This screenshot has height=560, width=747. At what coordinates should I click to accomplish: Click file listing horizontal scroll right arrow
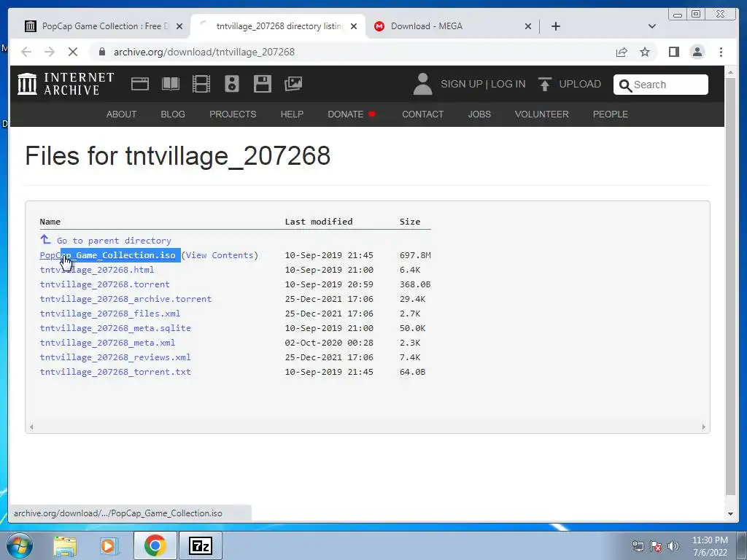pos(704,427)
